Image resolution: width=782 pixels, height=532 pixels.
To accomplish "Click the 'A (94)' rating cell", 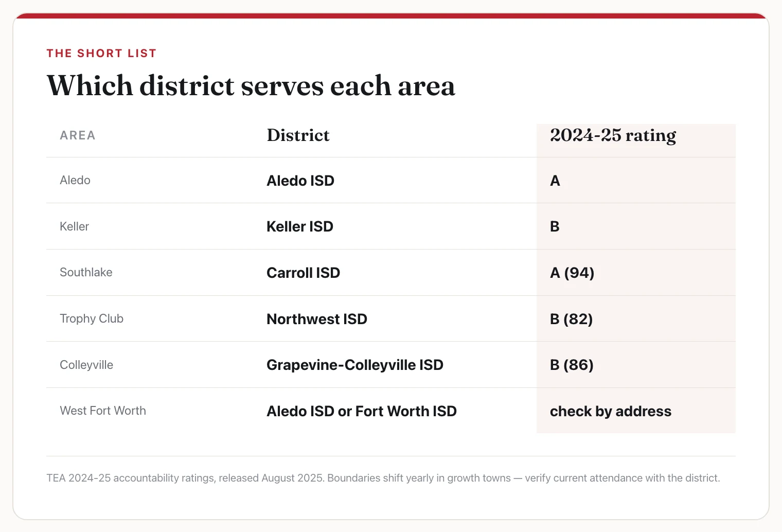I will coord(572,273).
